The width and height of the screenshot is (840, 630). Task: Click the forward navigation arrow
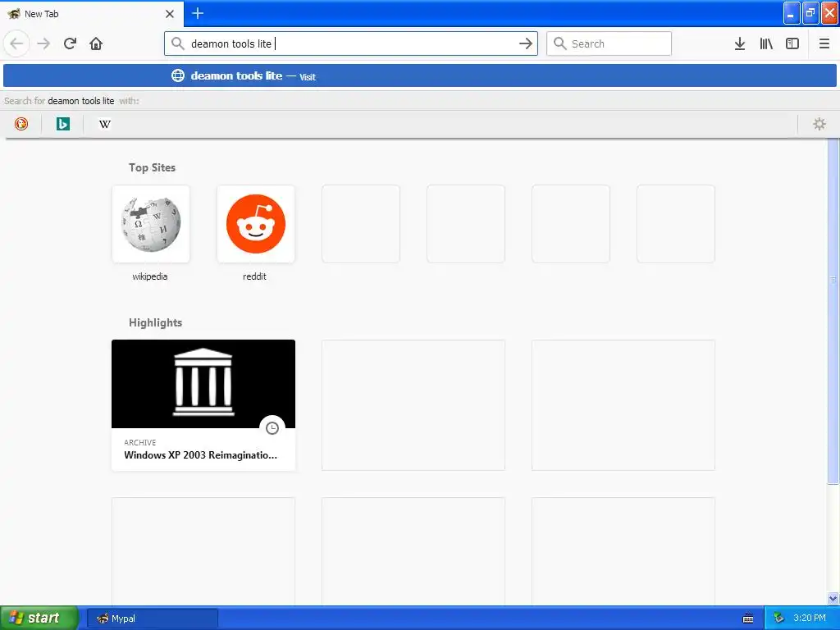tap(43, 43)
